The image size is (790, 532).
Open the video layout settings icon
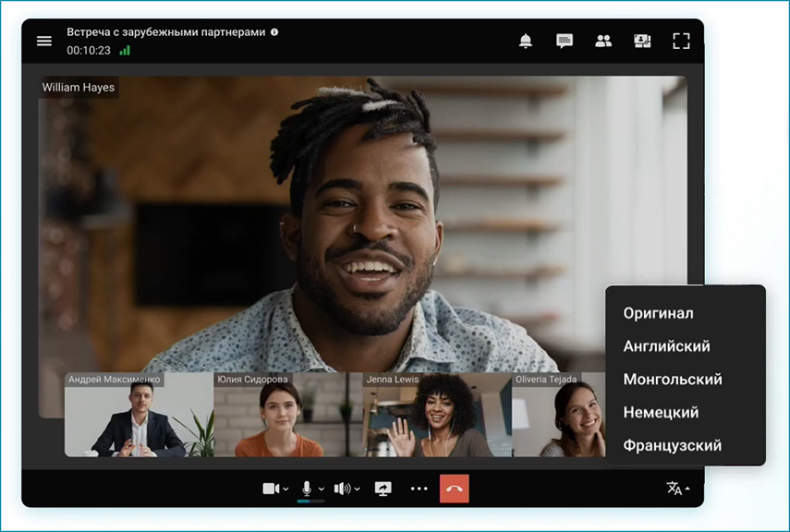coord(642,41)
